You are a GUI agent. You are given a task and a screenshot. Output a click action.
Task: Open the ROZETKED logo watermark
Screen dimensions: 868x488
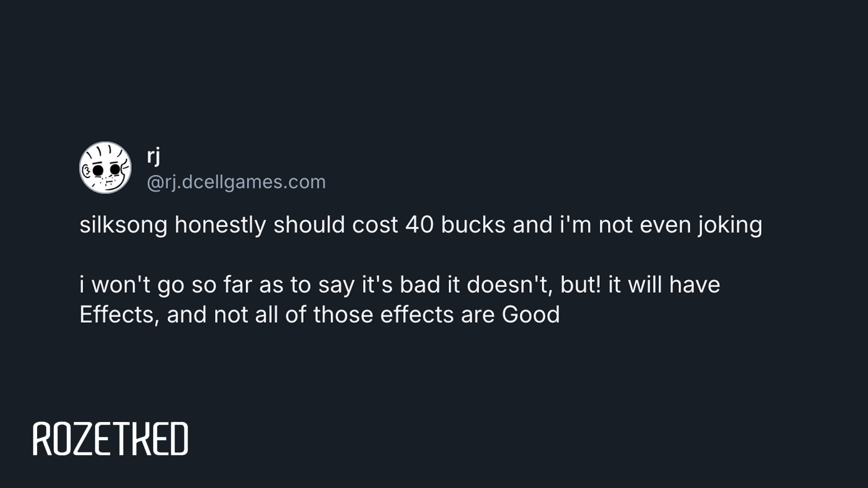110,439
